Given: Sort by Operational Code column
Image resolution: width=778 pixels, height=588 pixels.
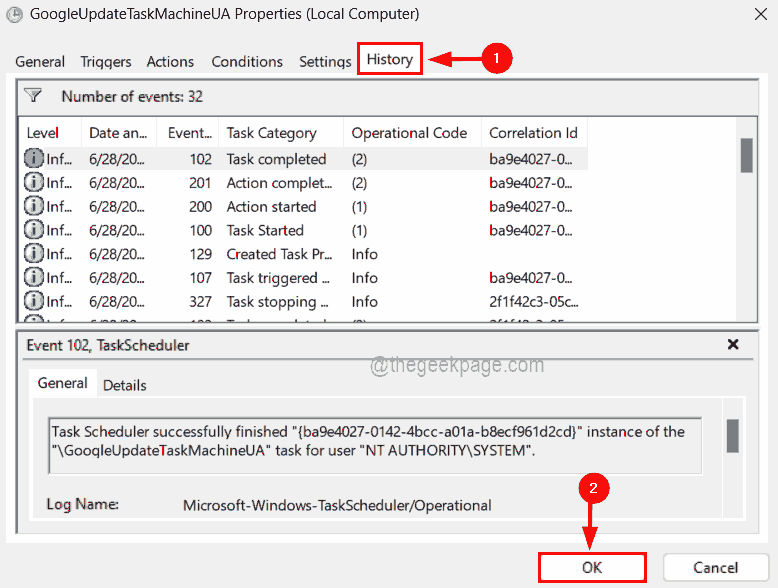Looking at the screenshot, I should point(412,132).
